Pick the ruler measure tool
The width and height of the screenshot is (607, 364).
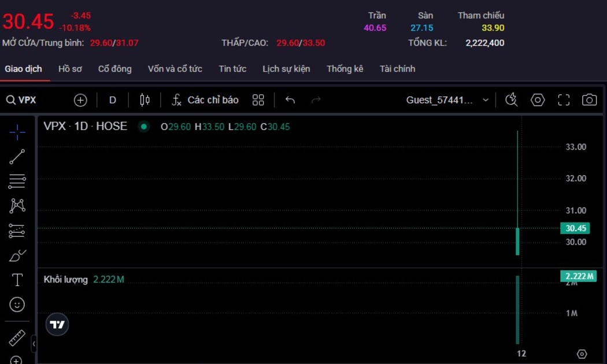tap(17, 337)
